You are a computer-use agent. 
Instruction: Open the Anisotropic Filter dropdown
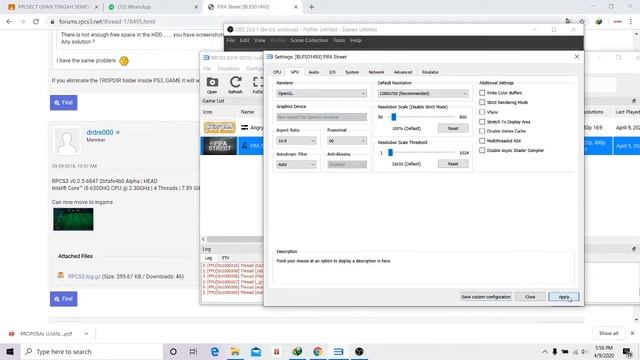click(296, 164)
